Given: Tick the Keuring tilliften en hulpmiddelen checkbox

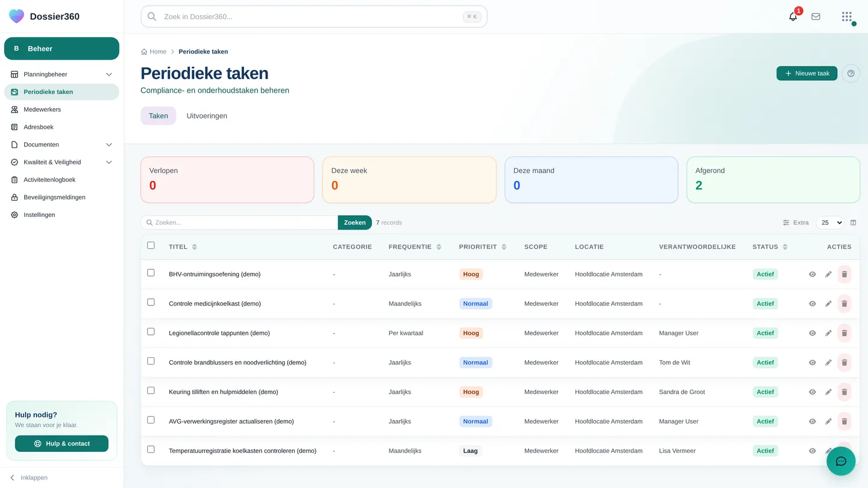Looking at the screenshot, I should 151,390.
